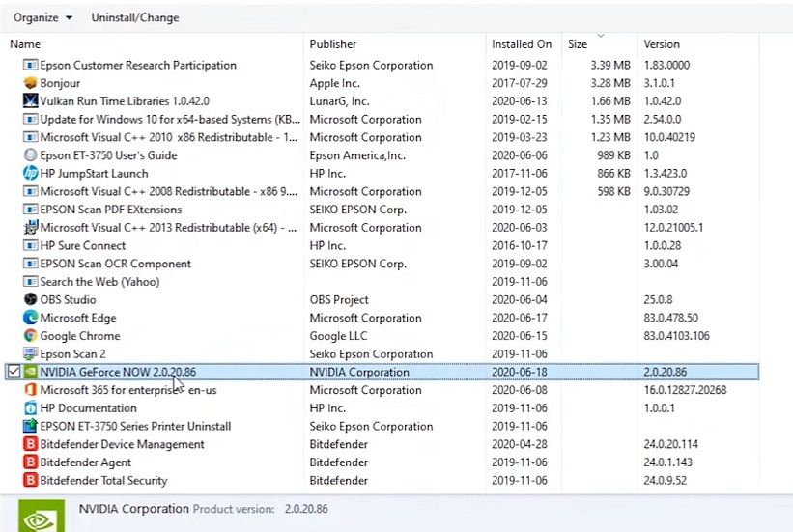This screenshot has height=532, width=793.
Task: Click the EPSON Scan OCR Component icon
Action: (x=30, y=264)
